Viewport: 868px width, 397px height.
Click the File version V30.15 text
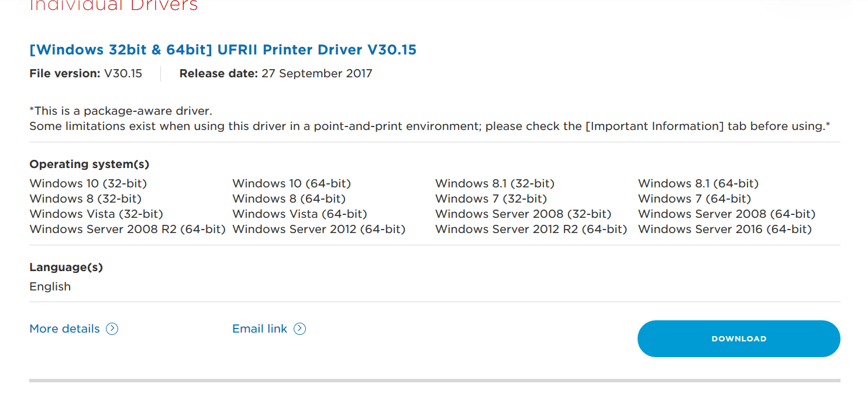86,74
